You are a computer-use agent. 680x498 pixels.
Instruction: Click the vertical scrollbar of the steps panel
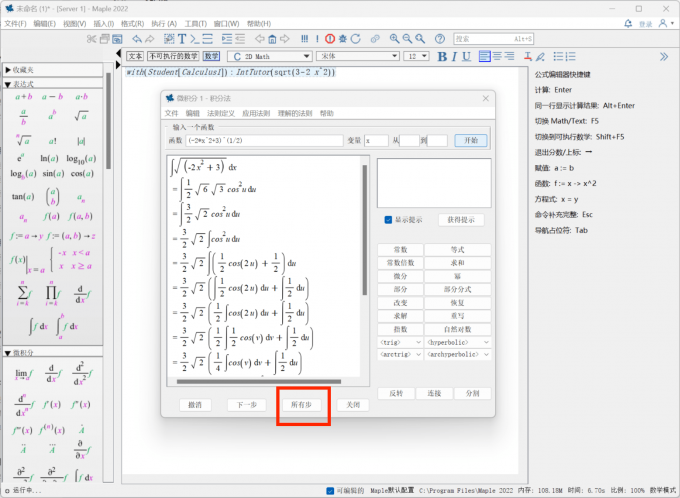pos(365,230)
